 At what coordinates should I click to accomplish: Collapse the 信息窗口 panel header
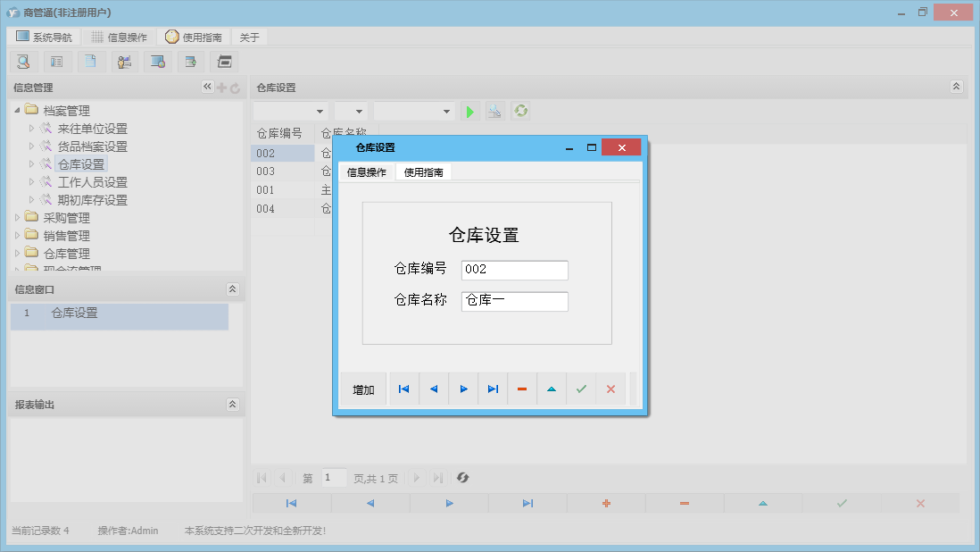pos(232,289)
